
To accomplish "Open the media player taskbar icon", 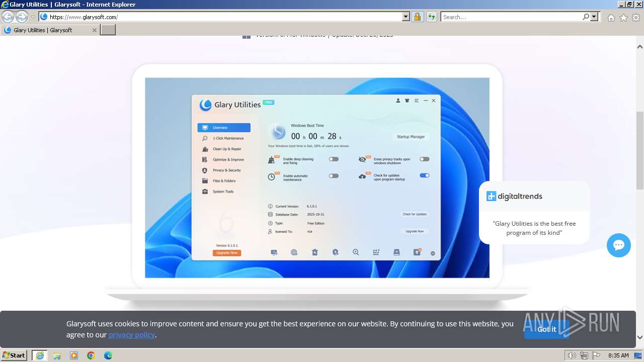I will coord(74,355).
